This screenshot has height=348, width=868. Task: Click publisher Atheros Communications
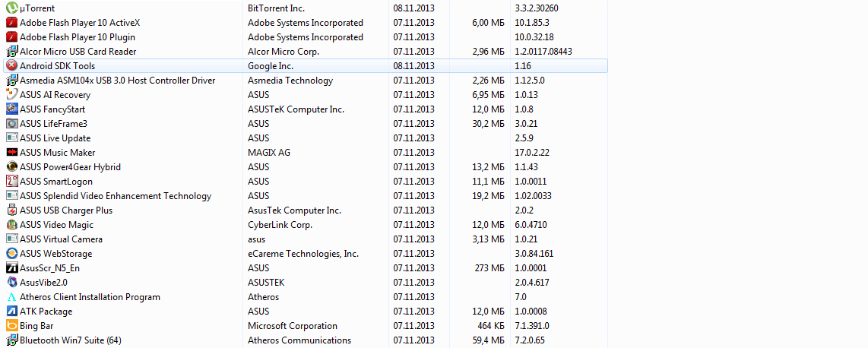[x=299, y=340]
